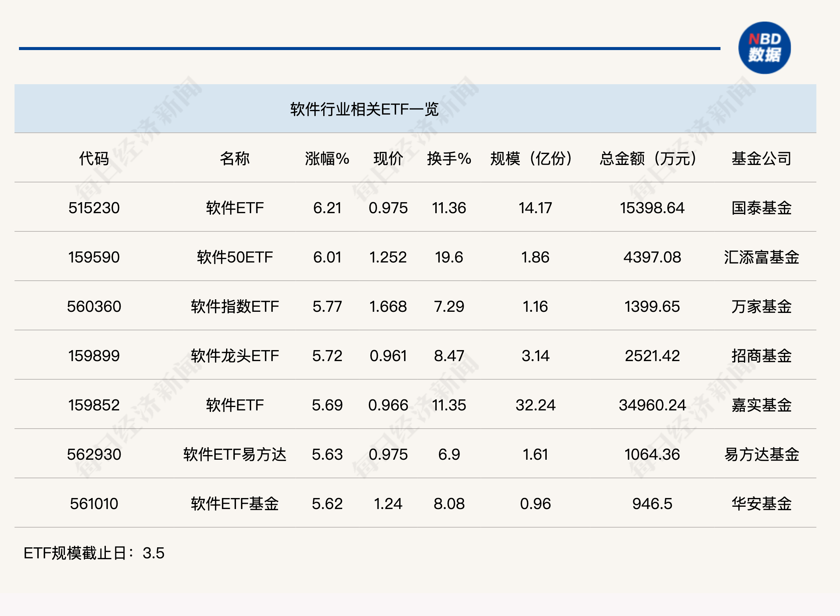Select fund code 515230
Screen dimensions: 840x616
pos(94,208)
